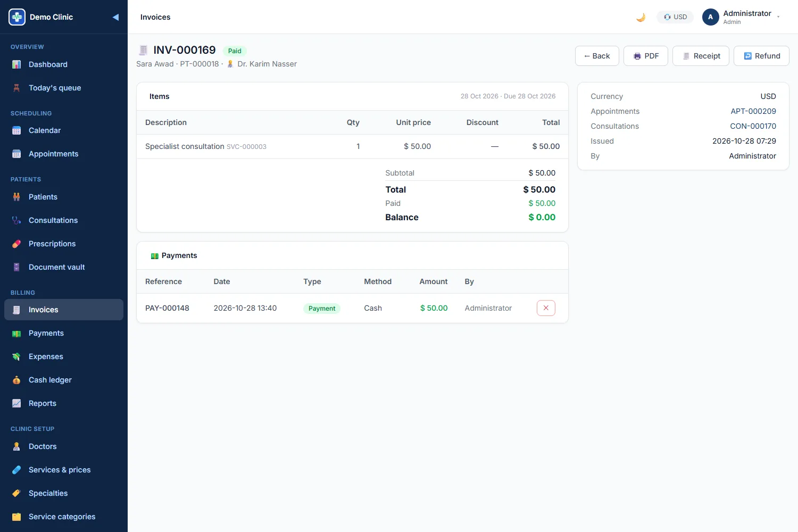Screen dimensions: 798x532
Task: Click the green Payment type badge
Action: tap(322, 309)
